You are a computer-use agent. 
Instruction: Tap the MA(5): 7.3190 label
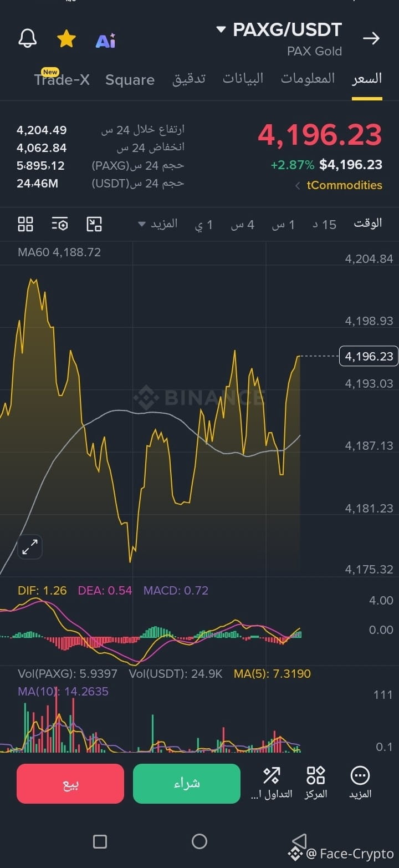[272, 674]
